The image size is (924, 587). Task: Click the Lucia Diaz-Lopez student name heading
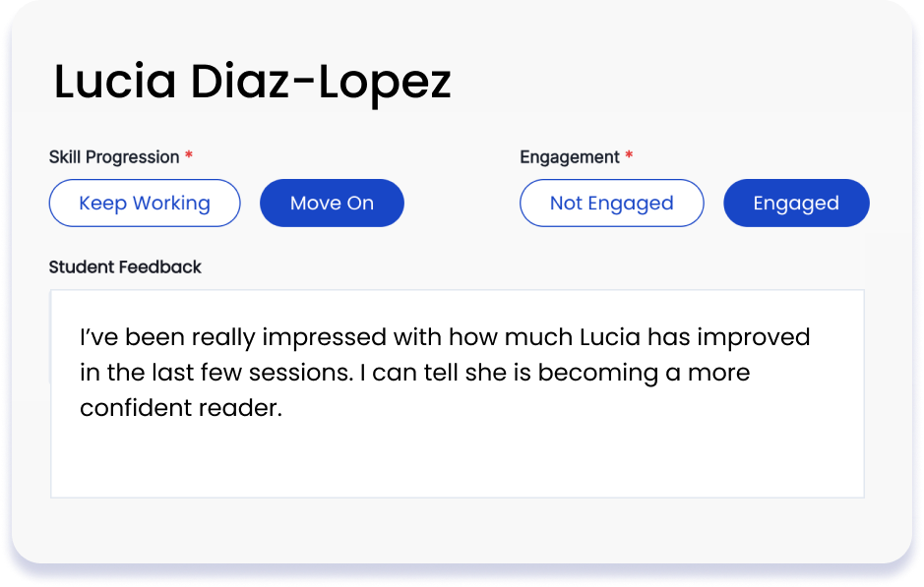252,83
